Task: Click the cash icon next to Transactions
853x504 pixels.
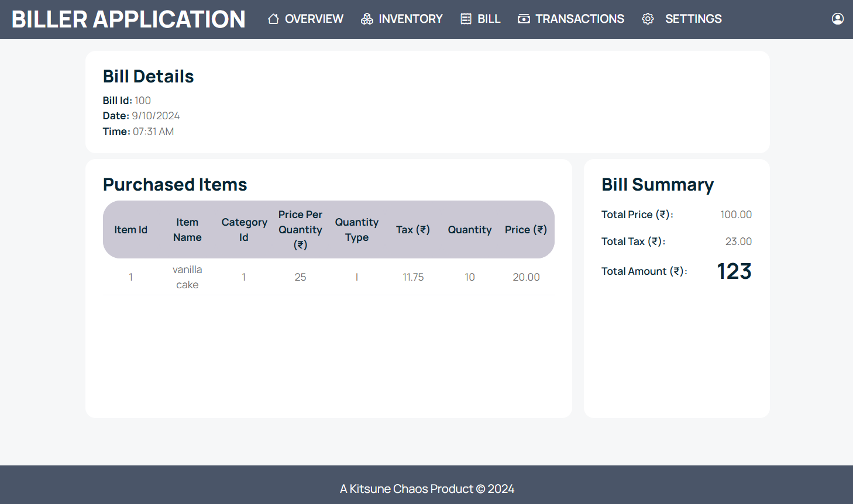Action: click(x=524, y=19)
